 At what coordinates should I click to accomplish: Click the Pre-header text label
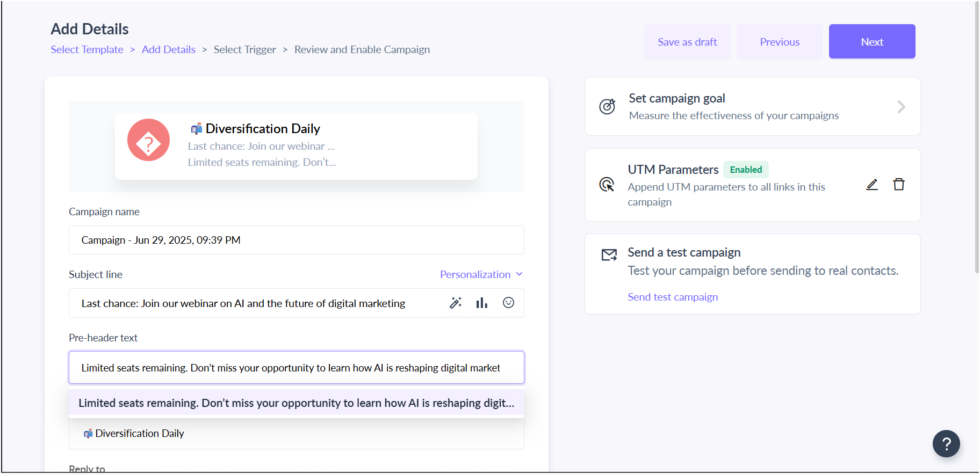(103, 338)
